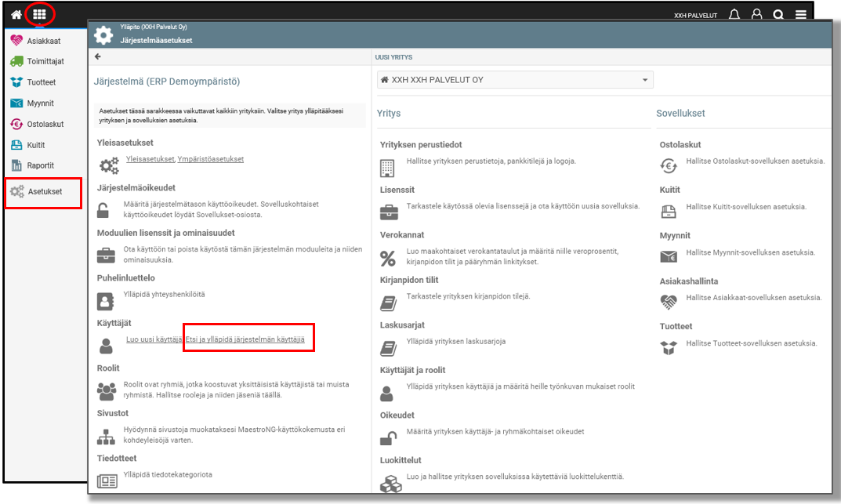
Task: Click Etsi ja ylläpidä järjestelmän käyttäjiä link
Action: coord(245,339)
